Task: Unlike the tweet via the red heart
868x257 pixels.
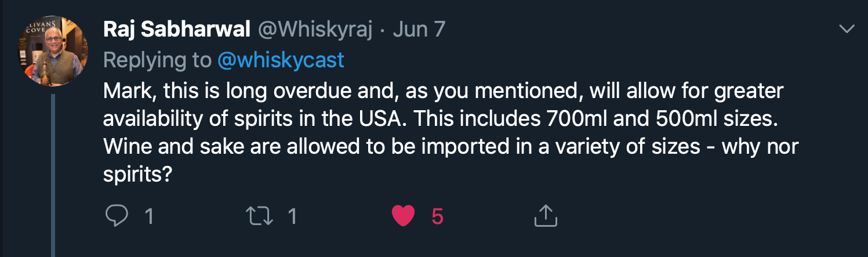Action: coord(403,216)
